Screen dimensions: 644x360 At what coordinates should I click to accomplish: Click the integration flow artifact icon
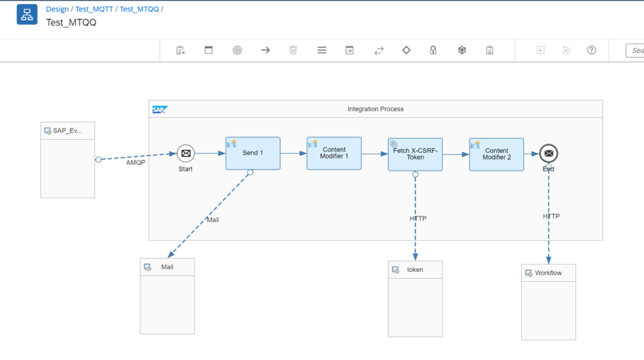click(x=27, y=14)
